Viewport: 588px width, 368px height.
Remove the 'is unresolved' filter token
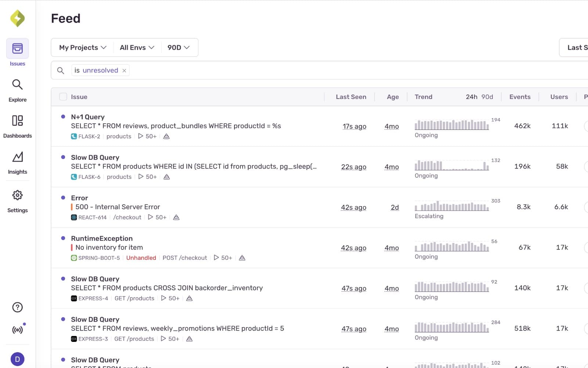(124, 71)
